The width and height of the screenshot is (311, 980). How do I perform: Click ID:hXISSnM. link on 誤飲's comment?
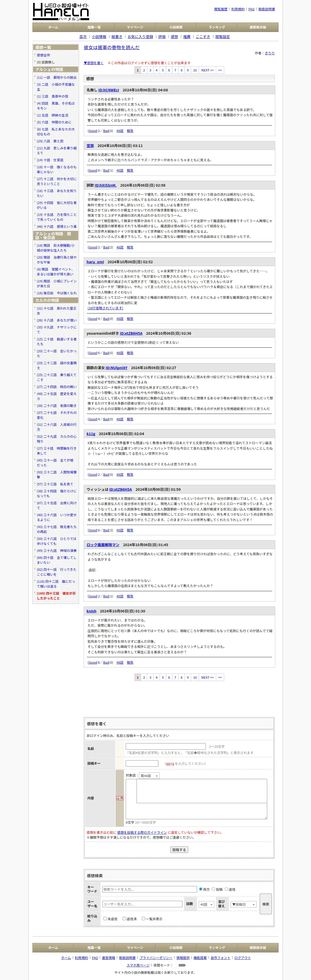point(105,185)
